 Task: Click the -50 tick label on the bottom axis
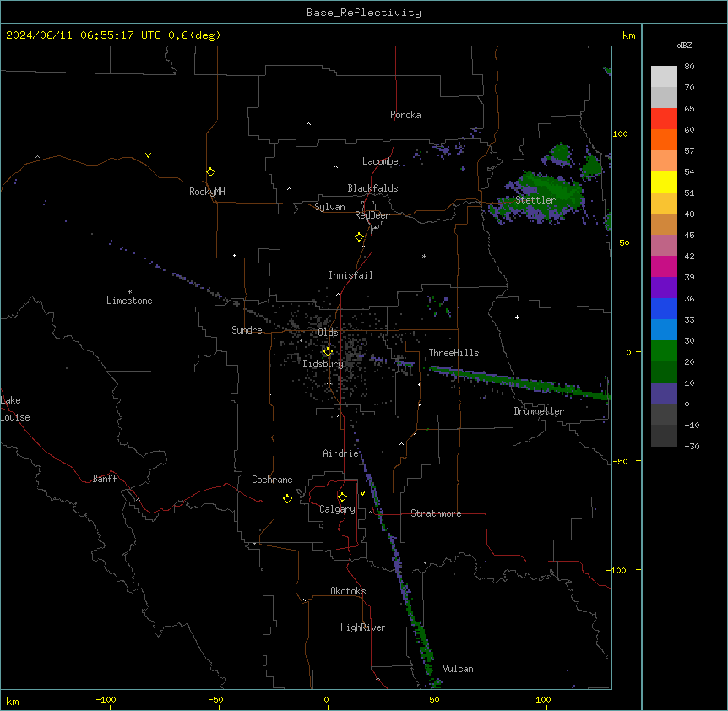point(215,699)
